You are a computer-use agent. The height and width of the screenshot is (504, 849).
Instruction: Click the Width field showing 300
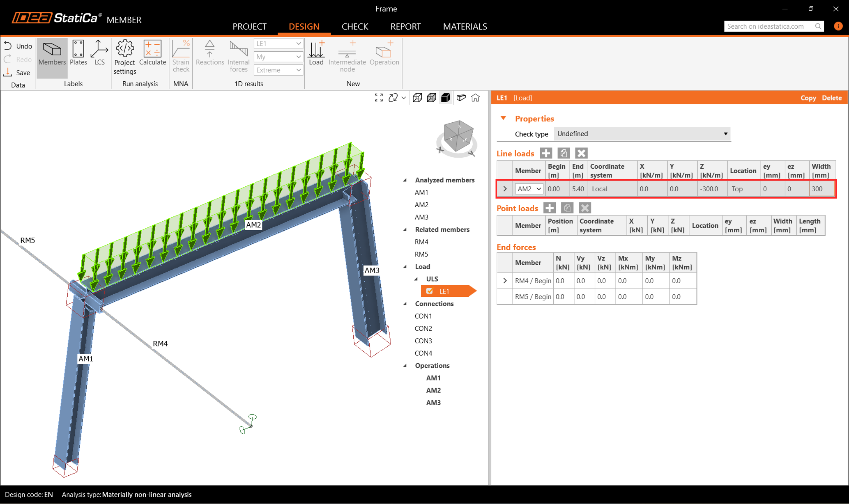tap(821, 189)
